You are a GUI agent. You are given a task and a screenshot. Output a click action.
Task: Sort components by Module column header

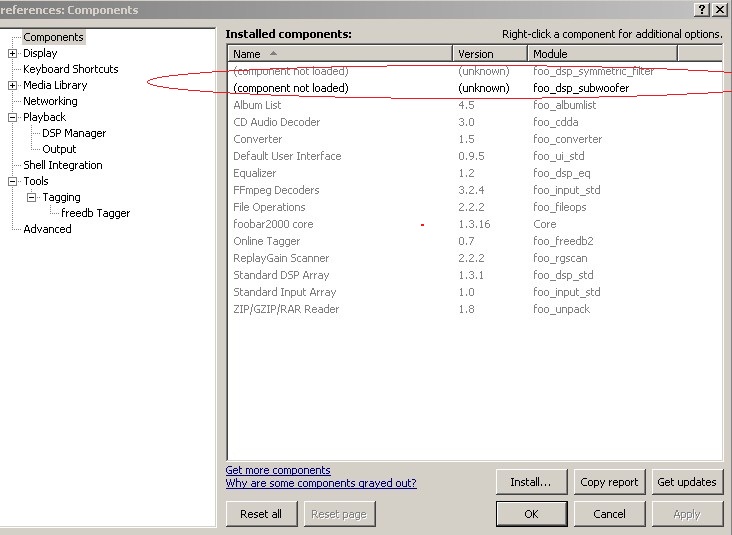point(602,54)
